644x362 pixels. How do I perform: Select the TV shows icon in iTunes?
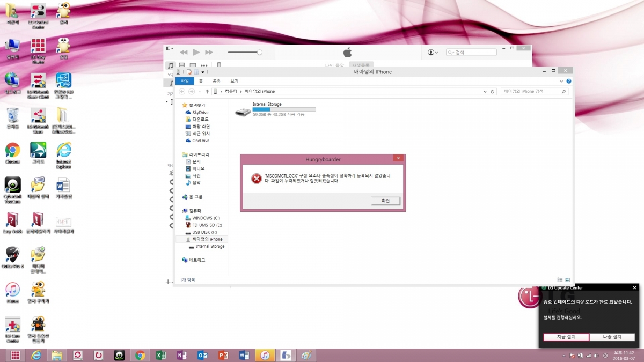(x=193, y=65)
